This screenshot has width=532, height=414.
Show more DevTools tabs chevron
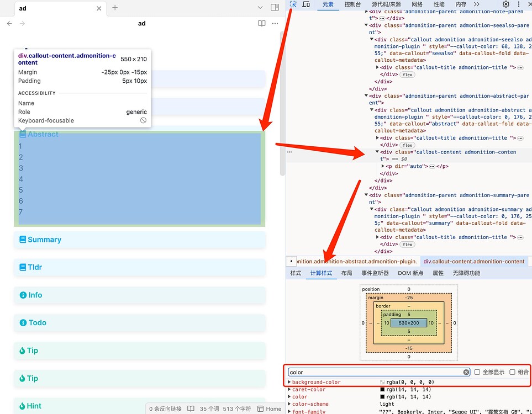coord(476,4)
